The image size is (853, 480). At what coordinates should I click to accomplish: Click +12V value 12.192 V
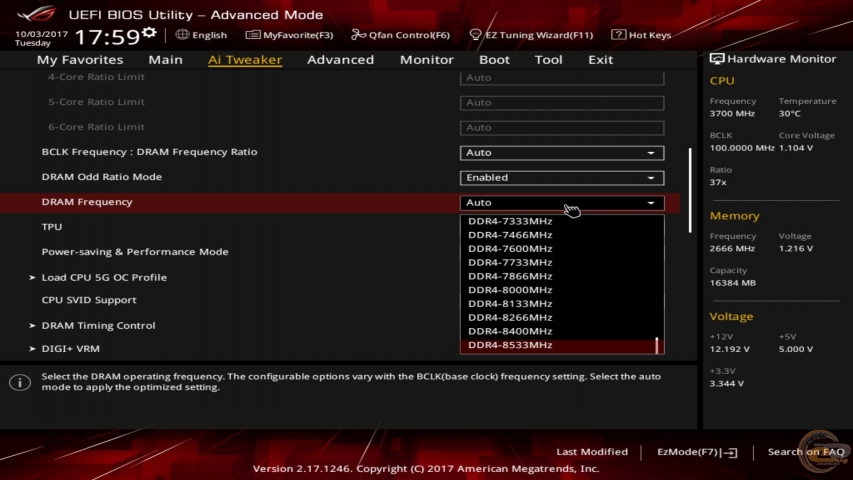pyautogui.click(x=729, y=349)
